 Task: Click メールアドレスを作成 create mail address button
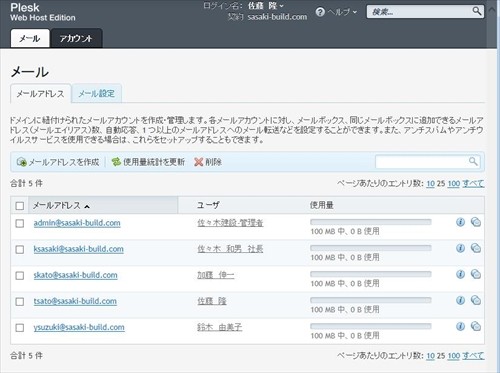(x=58, y=162)
